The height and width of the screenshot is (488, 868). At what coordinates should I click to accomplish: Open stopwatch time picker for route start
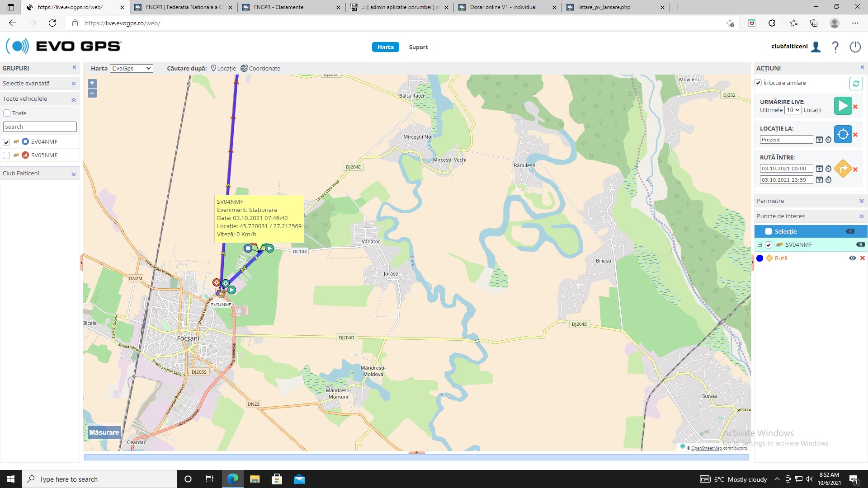(x=828, y=169)
